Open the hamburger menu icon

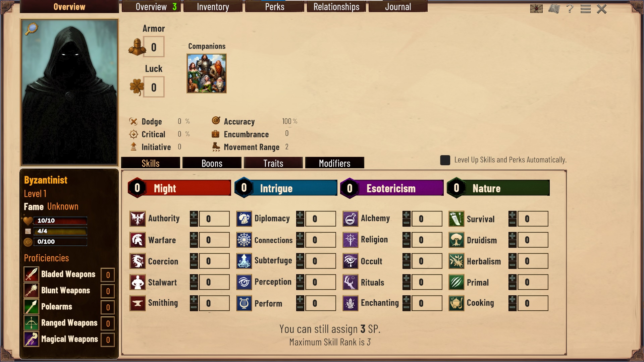(586, 9)
